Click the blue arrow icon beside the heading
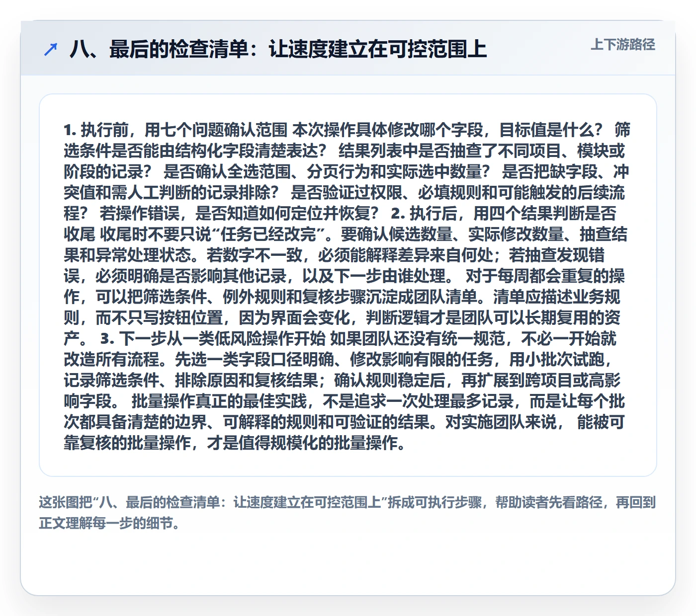Image resolution: width=696 pixels, height=616 pixels. click(51, 49)
